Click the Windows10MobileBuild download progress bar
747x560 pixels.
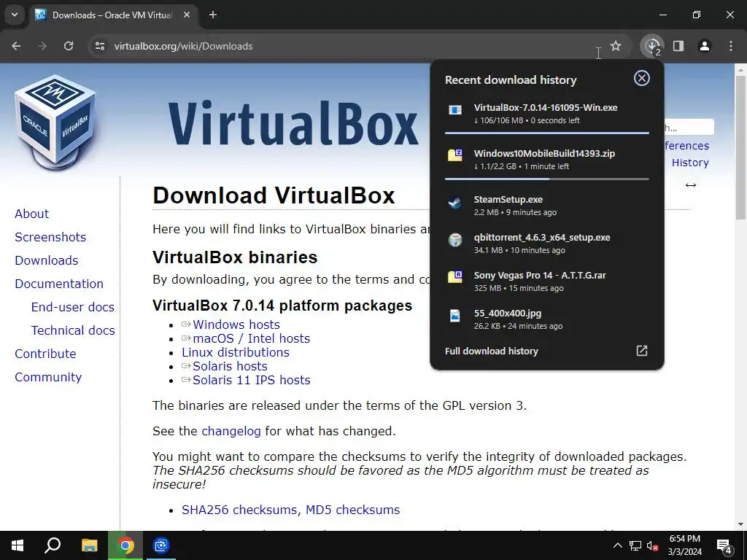(547, 179)
